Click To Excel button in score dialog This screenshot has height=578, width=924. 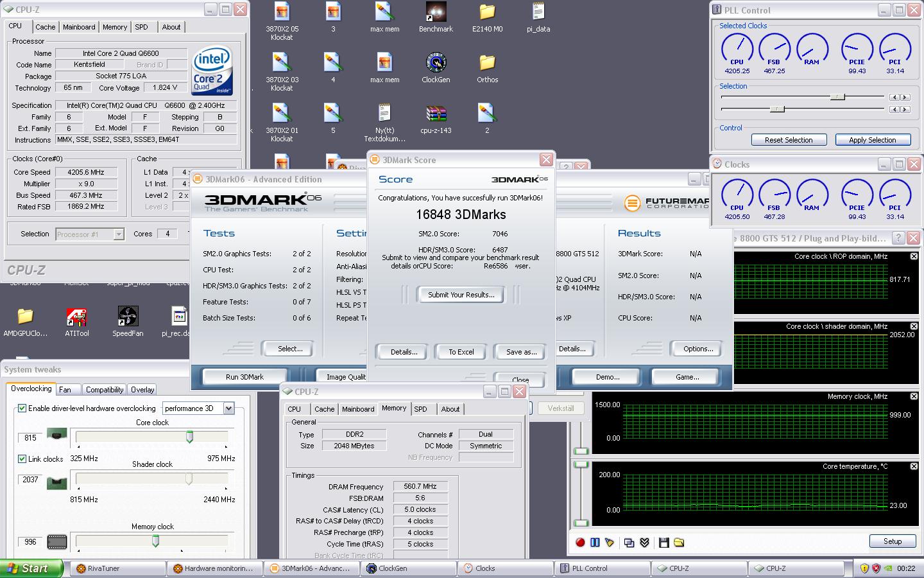461,352
